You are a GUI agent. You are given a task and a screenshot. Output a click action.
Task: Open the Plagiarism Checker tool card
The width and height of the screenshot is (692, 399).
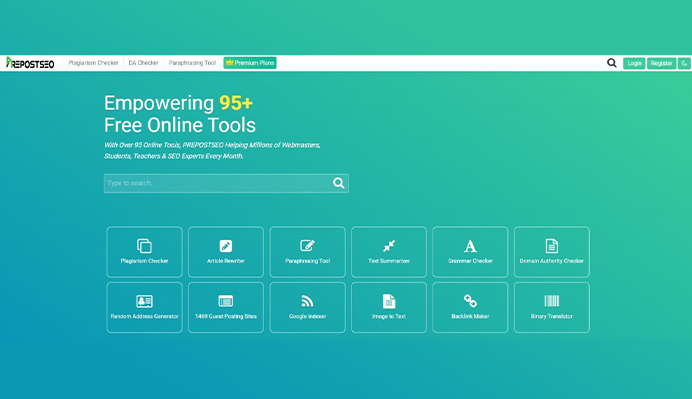pos(144,252)
